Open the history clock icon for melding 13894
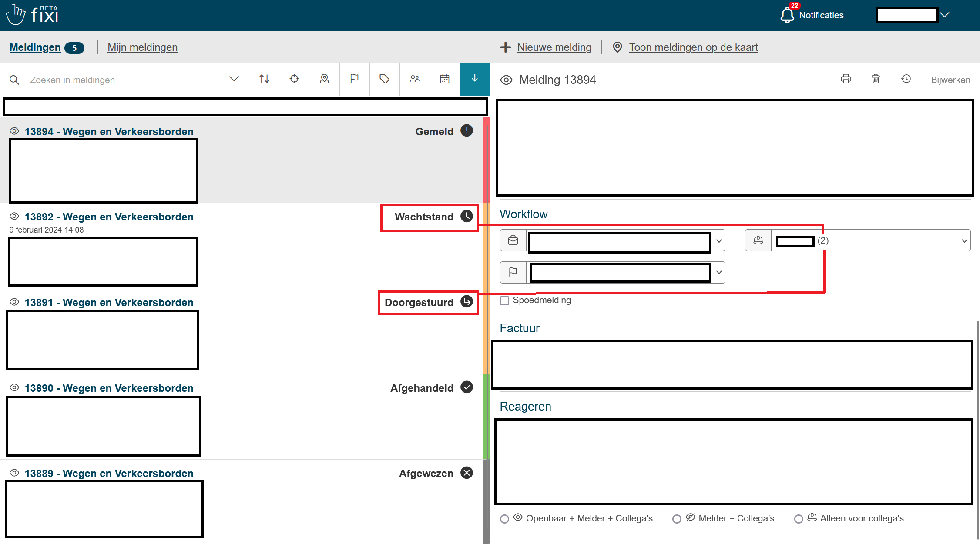The width and height of the screenshot is (980, 544). click(x=906, y=80)
